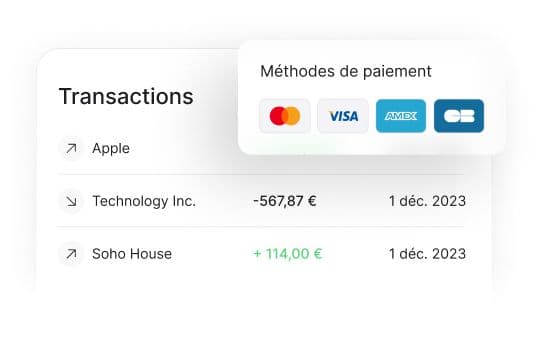The image size is (540, 362).
Task: Click the Transactions heading
Action: point(126,96)
